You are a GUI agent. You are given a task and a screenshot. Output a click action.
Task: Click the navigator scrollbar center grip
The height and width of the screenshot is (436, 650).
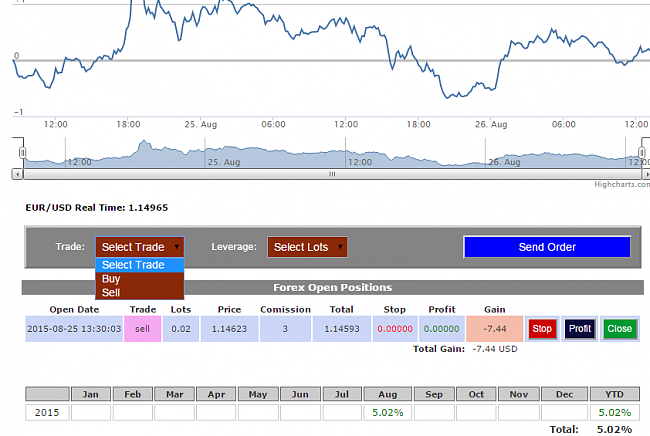coord(332,174)
